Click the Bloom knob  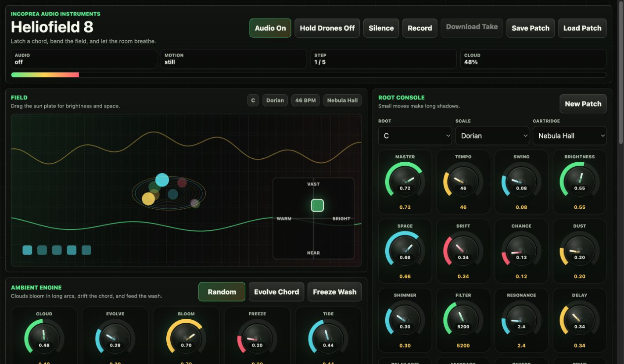coord(186,339)
